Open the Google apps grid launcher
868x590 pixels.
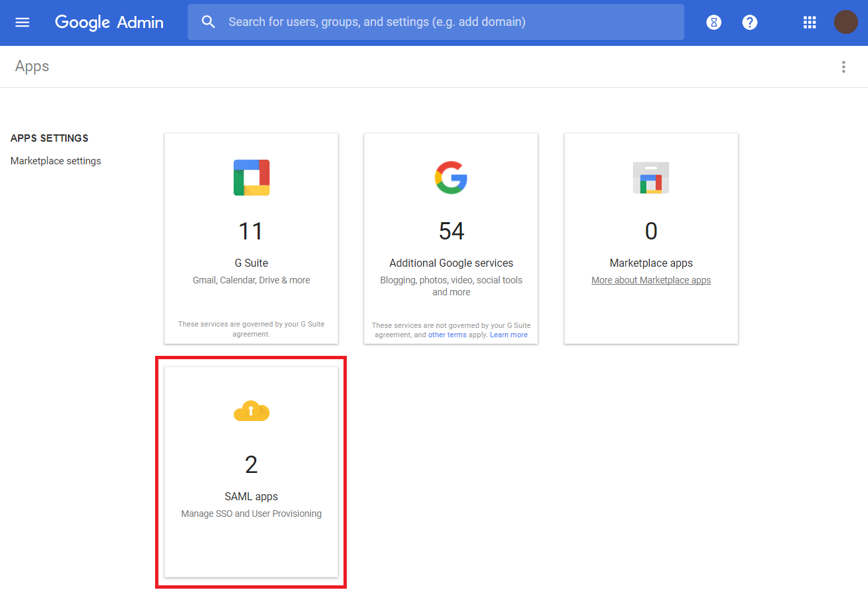pos(809,22)
